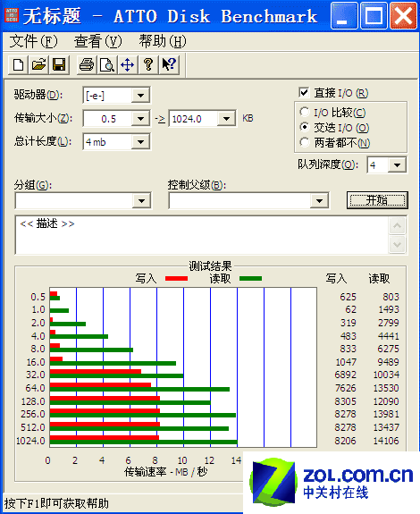Choose the 两者都不 radio option
Image resolution: width=420 pixels, height=514 pixels.
pyautogui.click(x=305, y=142)
